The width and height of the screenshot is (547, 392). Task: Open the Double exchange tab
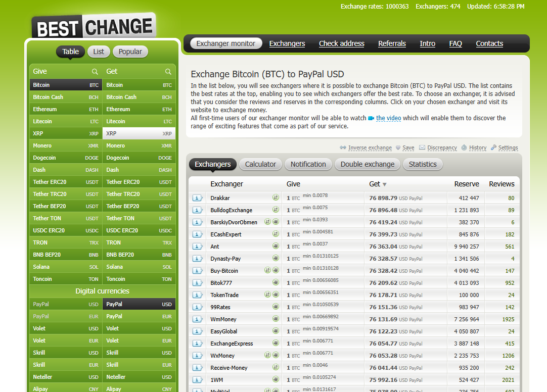pos(367,164)
